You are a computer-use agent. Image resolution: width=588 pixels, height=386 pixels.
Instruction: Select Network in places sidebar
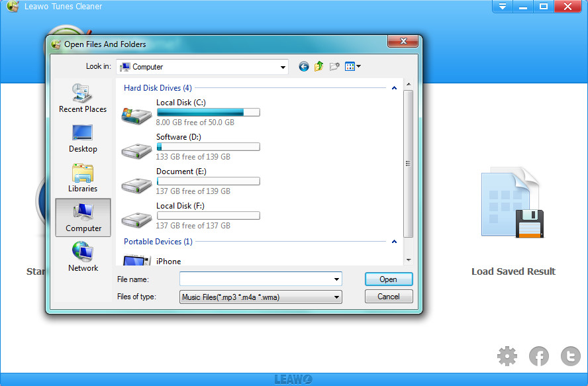[83, 258]
